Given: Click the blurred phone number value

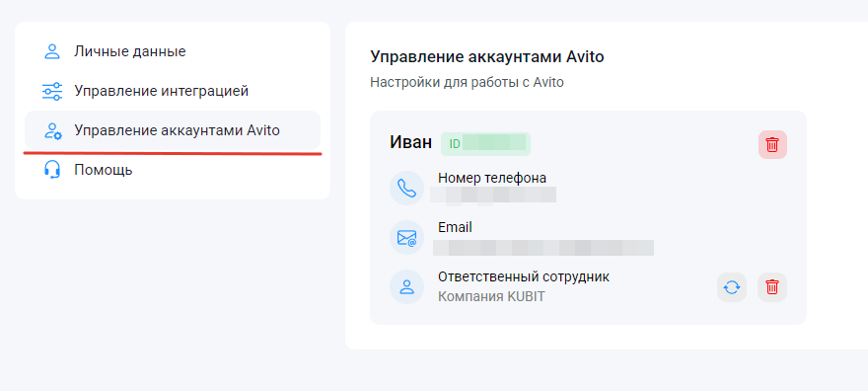Looking at the screenshot, I should (x=493, y=195).
